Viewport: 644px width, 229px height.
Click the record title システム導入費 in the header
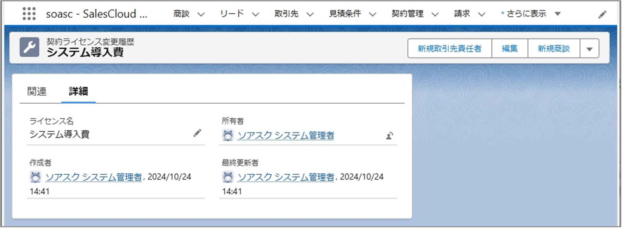click(x=85, y=52)
